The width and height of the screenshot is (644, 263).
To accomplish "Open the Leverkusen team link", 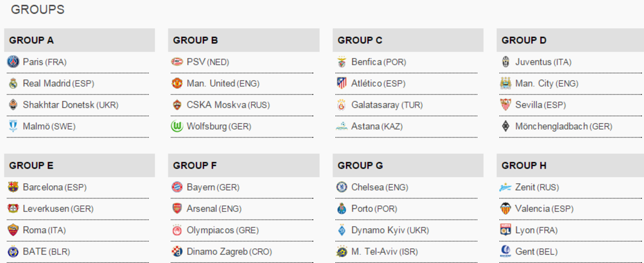I will 58,209.
